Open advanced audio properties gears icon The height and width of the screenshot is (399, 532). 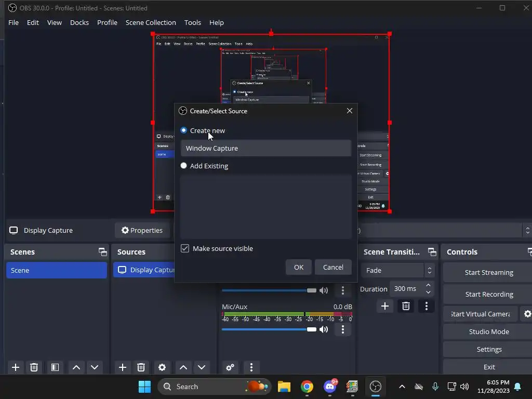[x=230, y=367]
